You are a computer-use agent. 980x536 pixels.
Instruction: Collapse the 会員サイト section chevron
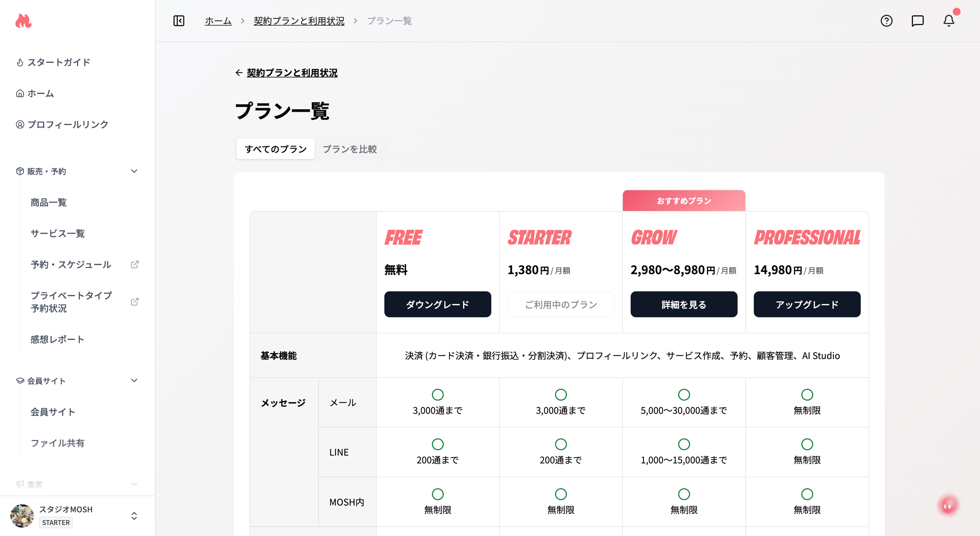pyautogui.click(x=134, y=380)
